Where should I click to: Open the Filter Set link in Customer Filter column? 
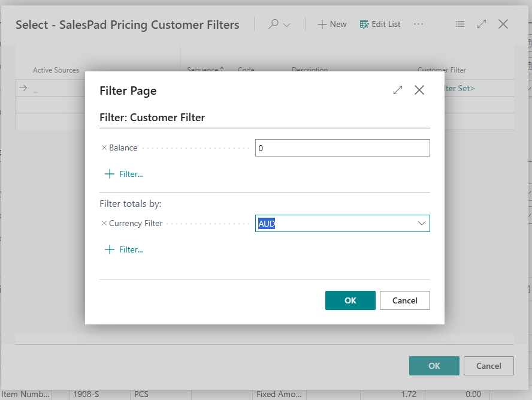coord(460,88)
